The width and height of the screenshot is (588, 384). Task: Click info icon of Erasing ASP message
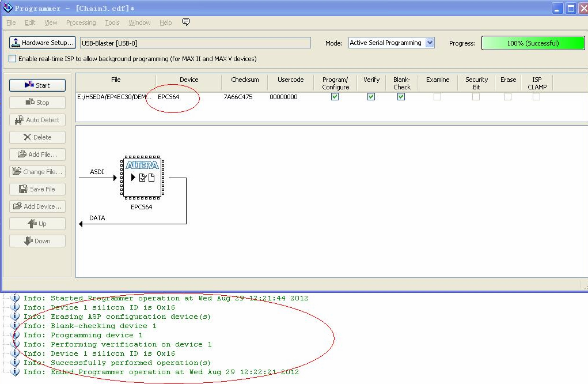[15, 317]
